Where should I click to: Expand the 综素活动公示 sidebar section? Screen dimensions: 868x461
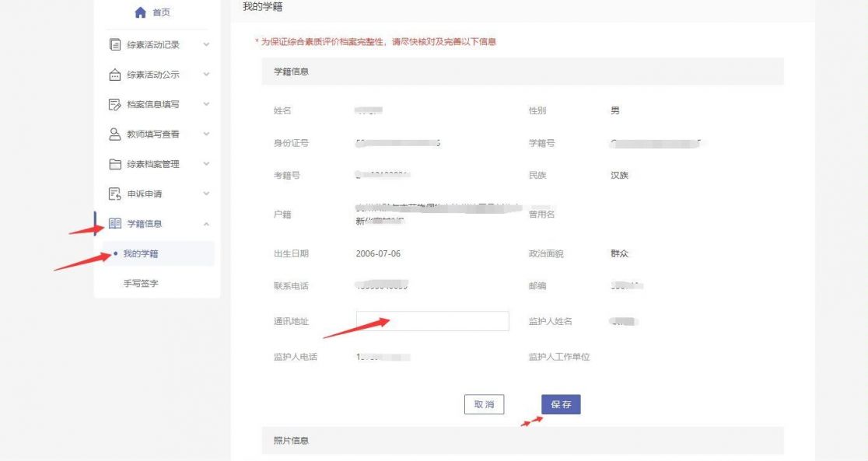click(x=205, y=74)
